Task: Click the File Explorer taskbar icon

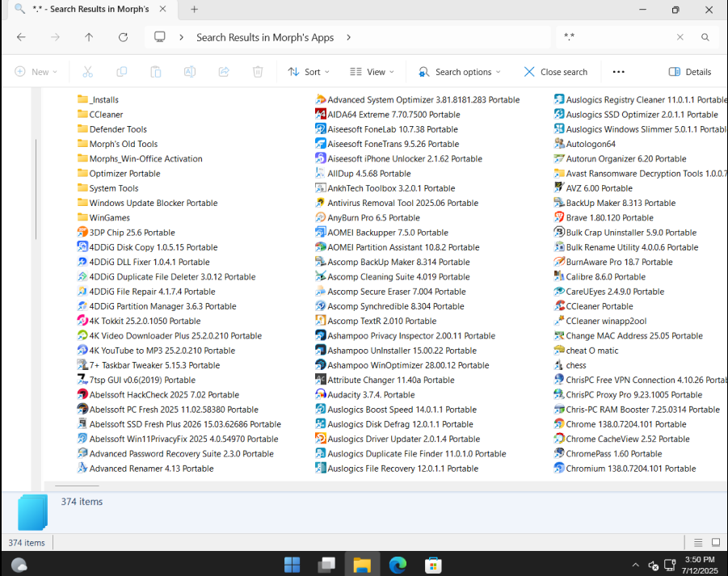Action: click(362, 565)
